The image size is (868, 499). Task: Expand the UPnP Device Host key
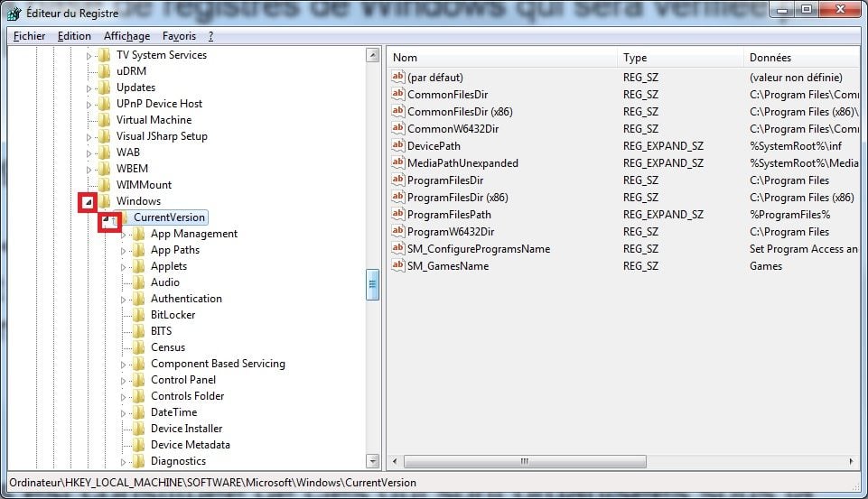[x=89, y=104]
